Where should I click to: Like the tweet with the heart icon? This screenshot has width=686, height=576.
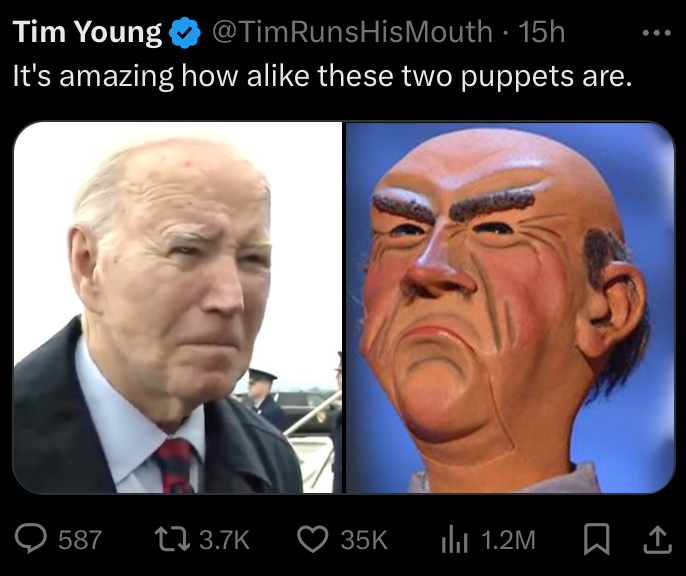click(313, 539)
